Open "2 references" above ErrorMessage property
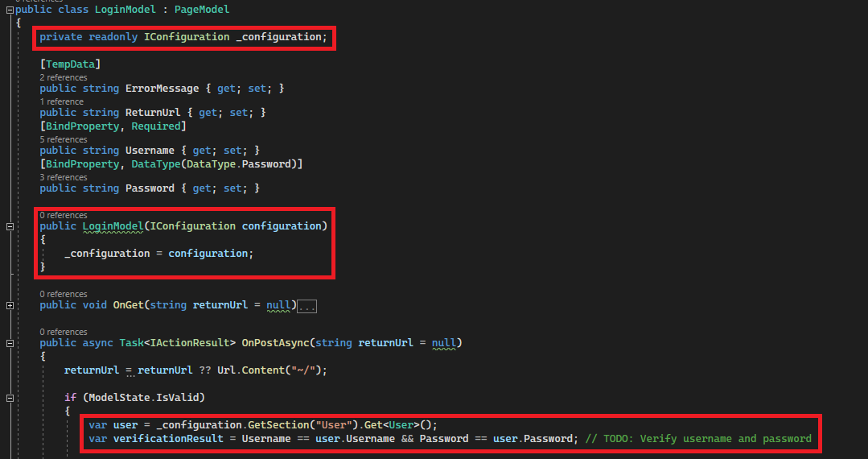 click(63, 77)
